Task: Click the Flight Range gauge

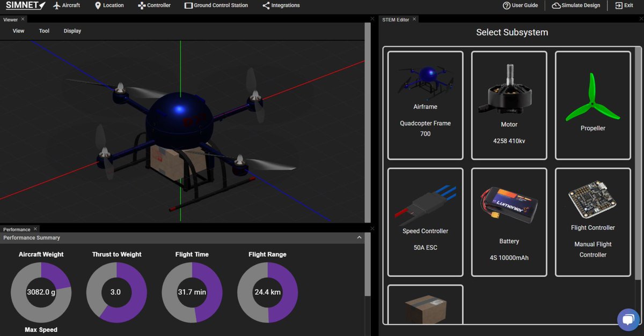Action: [x=268, y=293]
